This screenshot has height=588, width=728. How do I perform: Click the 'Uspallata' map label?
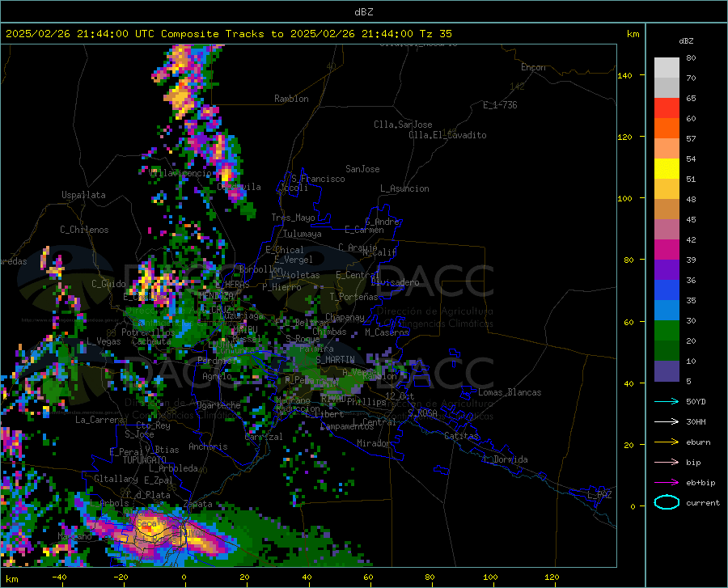click(83, 195)
